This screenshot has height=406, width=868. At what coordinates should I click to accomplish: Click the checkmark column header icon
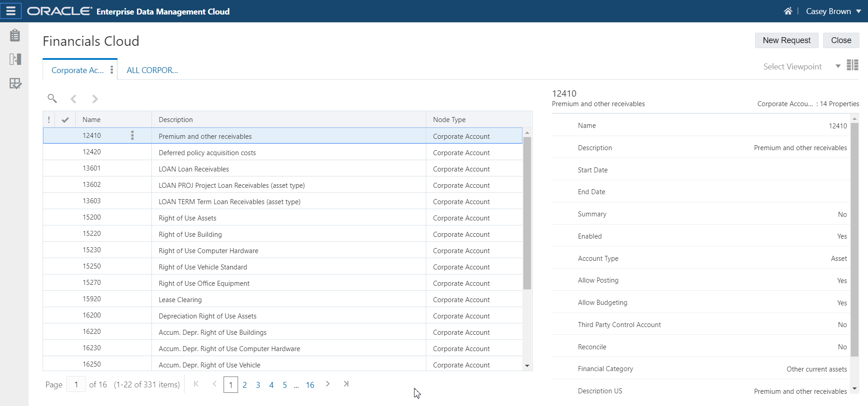point(65,120)
